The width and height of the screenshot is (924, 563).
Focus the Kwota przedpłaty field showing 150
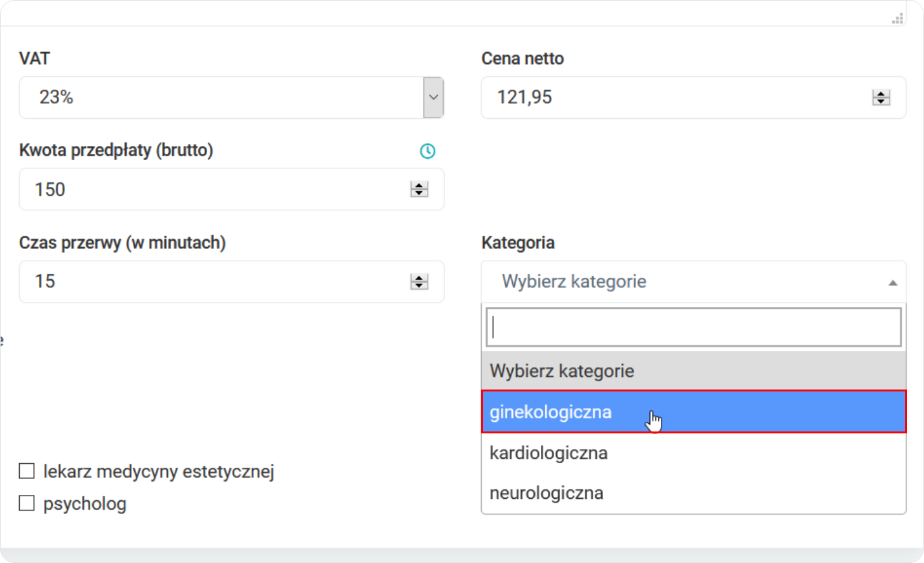click(232, 189)
